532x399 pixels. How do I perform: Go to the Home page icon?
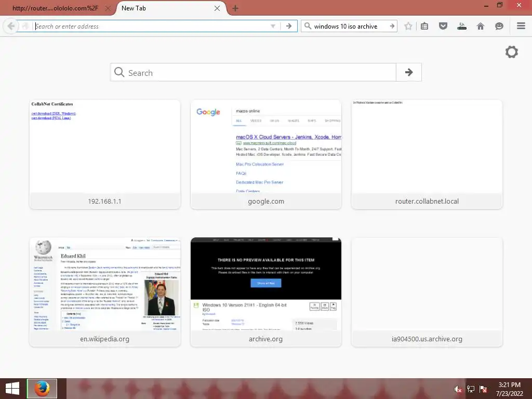(481, 26)
